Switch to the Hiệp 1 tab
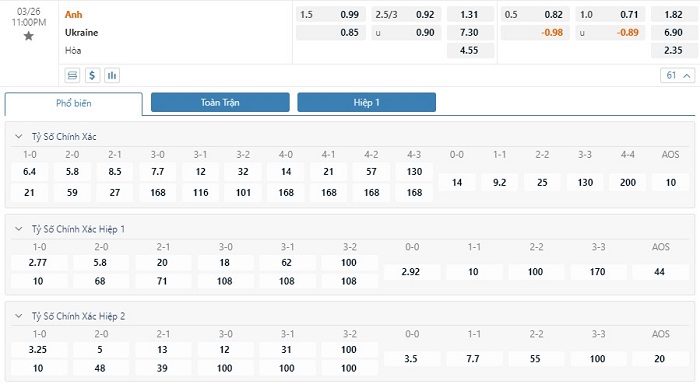Image resolution: width=700 pixels, height=384 pixels. click(x=367, y=102)
